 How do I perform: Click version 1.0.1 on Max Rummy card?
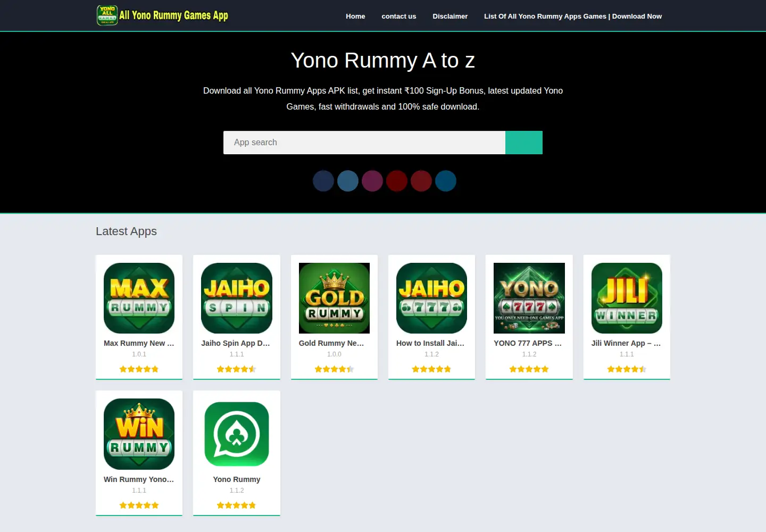click(x=139, y=354)
